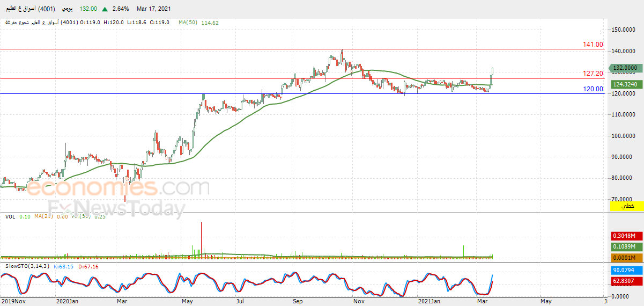The height and width of the screenshot is (306, 644).
Task: Click the 2020Jan label on time axis
Action: pos(67,301)
